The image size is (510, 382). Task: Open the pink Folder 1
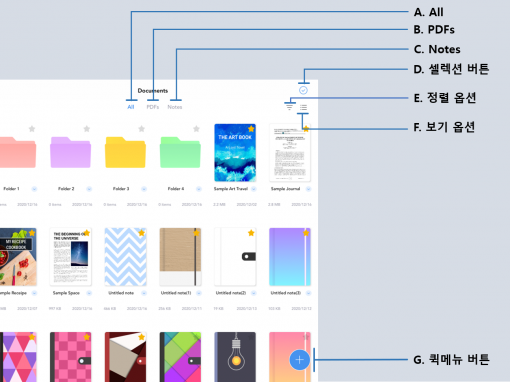[x=17, y=152]
